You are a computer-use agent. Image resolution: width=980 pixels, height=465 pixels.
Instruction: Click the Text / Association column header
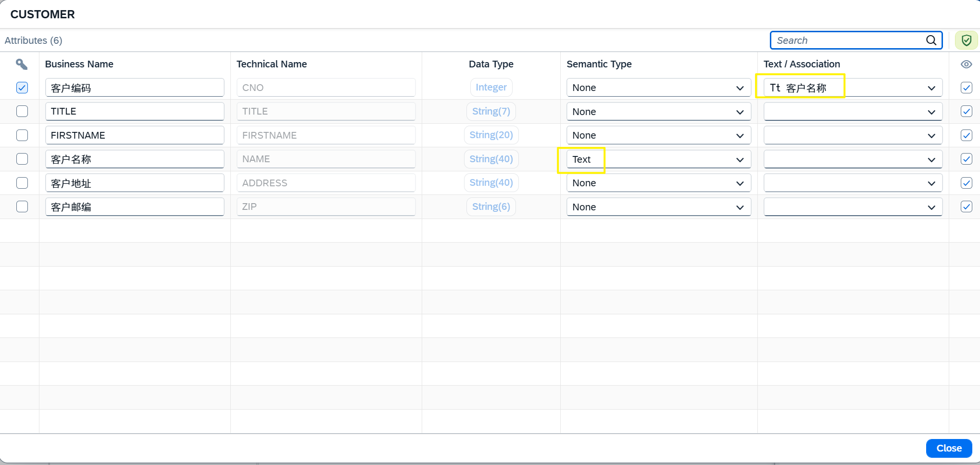(802, 64)
